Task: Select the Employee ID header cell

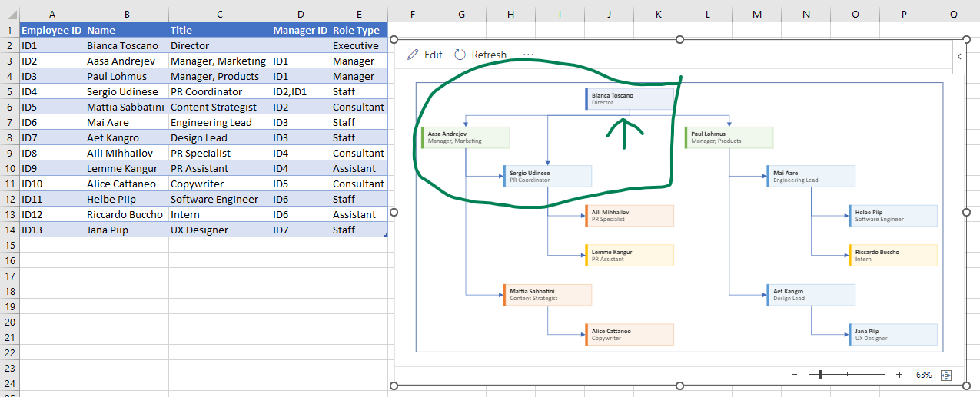Action: point(51,30)
